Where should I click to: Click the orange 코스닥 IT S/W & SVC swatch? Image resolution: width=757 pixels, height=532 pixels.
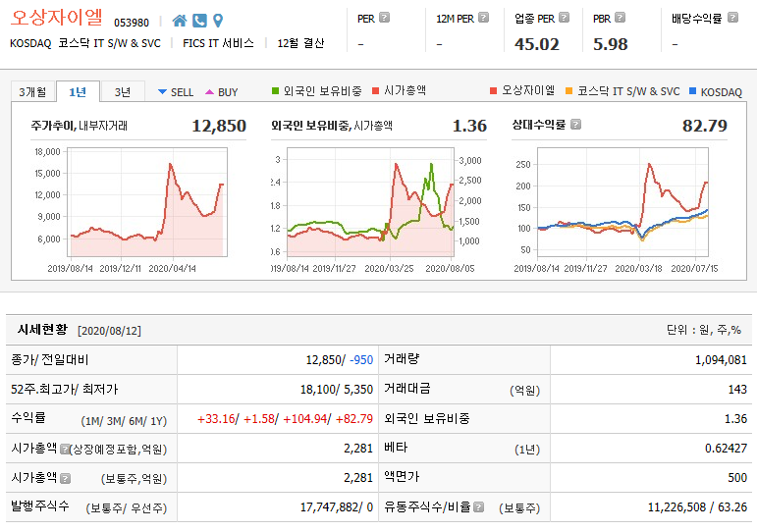coord(568,90)
